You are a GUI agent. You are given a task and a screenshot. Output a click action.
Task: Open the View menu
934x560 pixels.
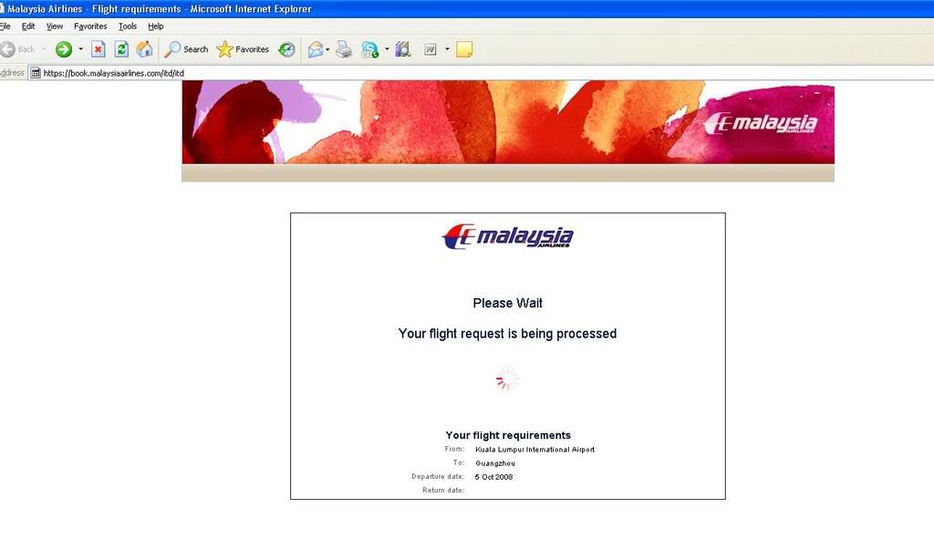coord(54,26)
